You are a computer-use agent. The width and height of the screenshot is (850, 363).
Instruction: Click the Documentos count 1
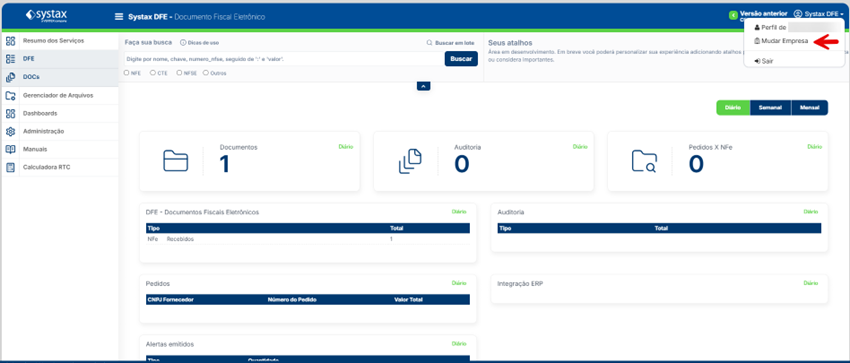[x=224, y=165]
